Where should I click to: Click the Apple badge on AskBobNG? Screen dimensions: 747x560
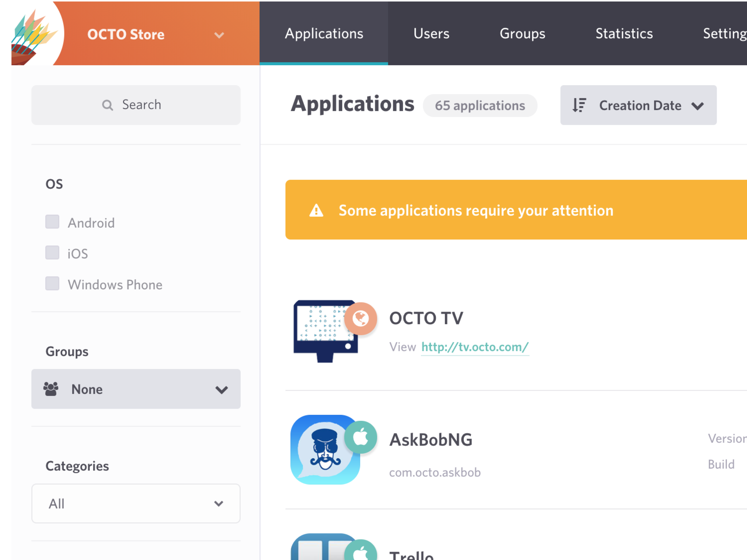[361, 437]
